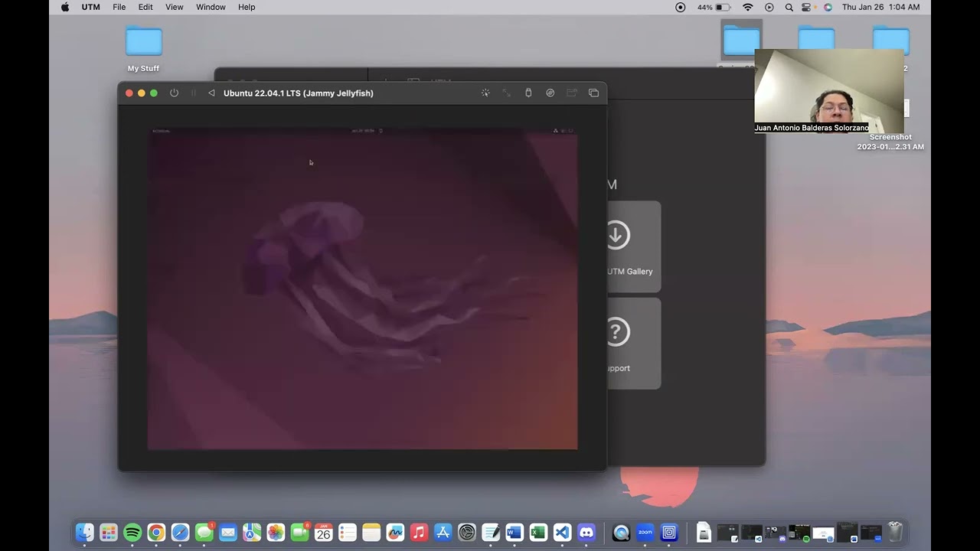This screenshot has height=551, width=980.
Task: Open the Help menu
Action: (x=247, y=7)
